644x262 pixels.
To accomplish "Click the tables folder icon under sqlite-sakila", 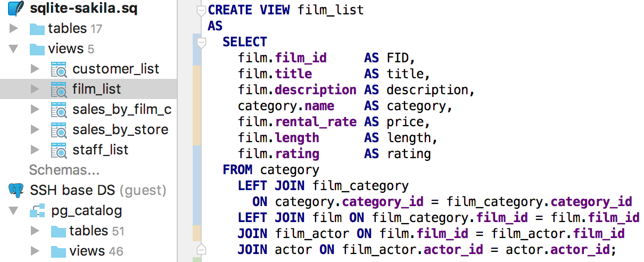I will pos(37,29).
